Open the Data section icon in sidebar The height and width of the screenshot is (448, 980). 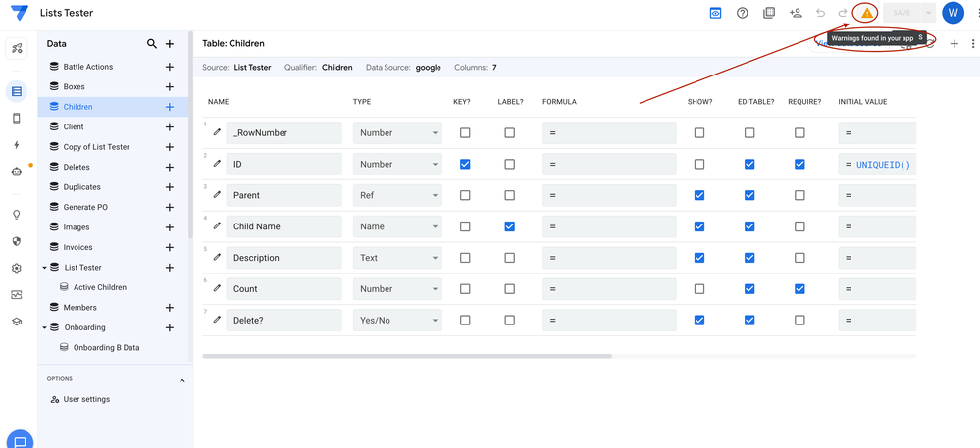click(x=17, y=92)
